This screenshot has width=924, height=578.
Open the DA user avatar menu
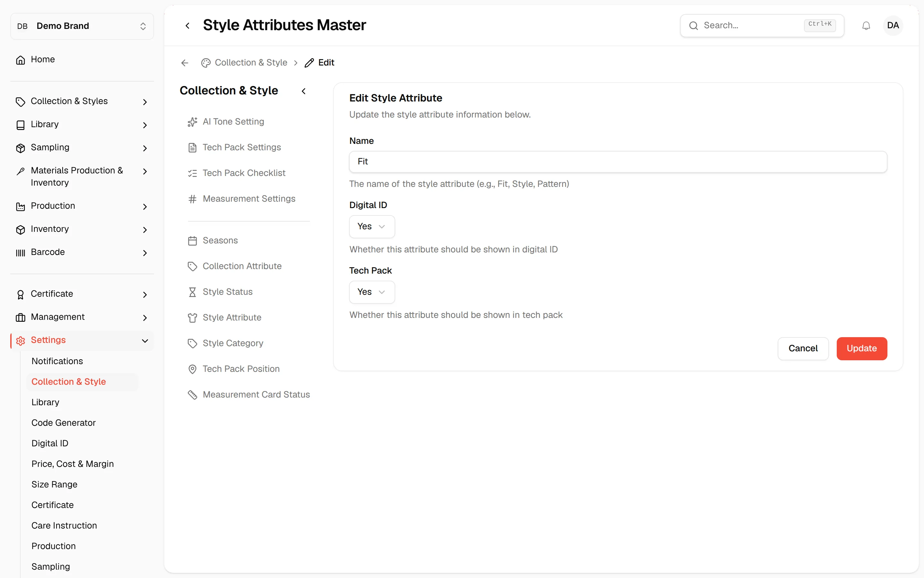click(893, 26)
